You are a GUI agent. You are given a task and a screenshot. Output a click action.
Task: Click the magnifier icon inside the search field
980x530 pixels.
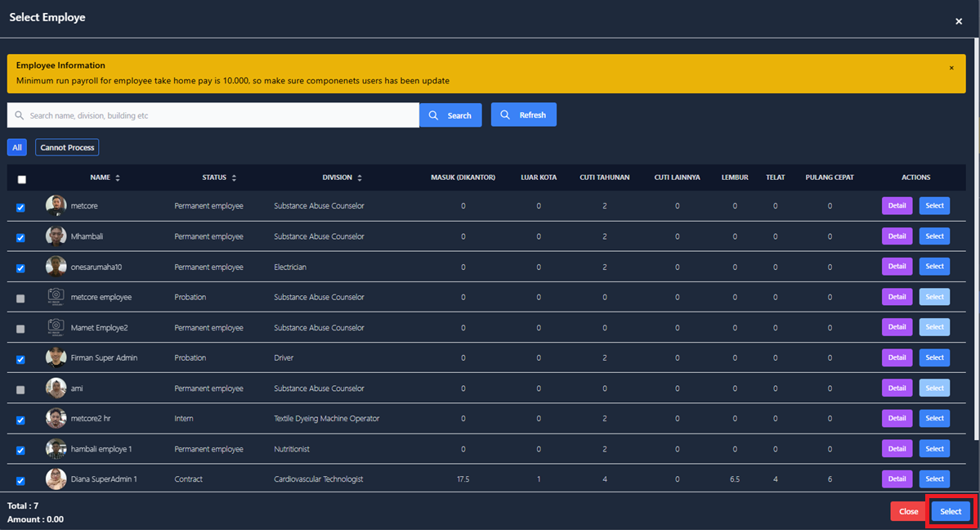[x=20, y=115]
